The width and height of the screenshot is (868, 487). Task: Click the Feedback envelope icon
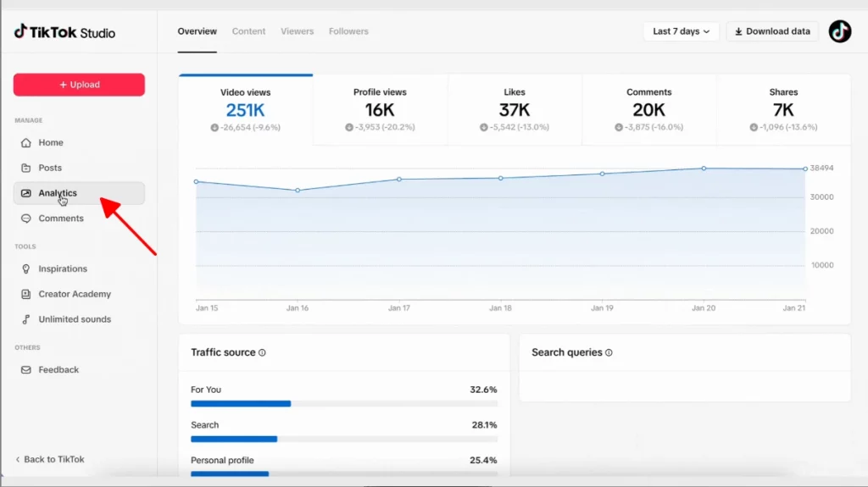point(26,370)
